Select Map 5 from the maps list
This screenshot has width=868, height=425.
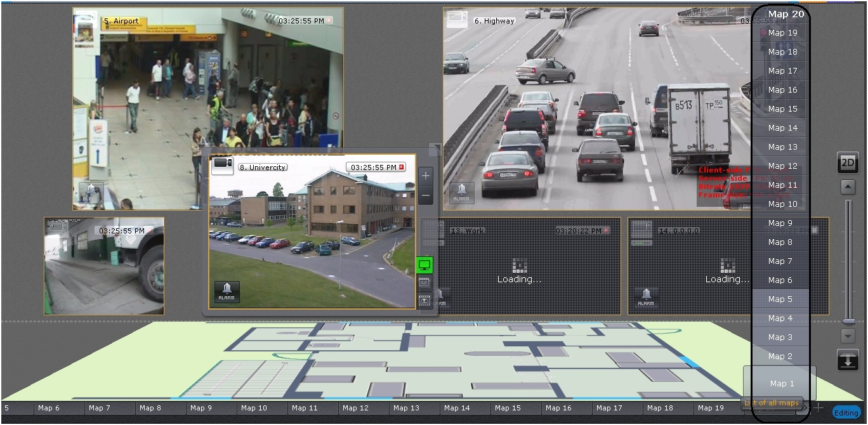(x=780, y=299)
